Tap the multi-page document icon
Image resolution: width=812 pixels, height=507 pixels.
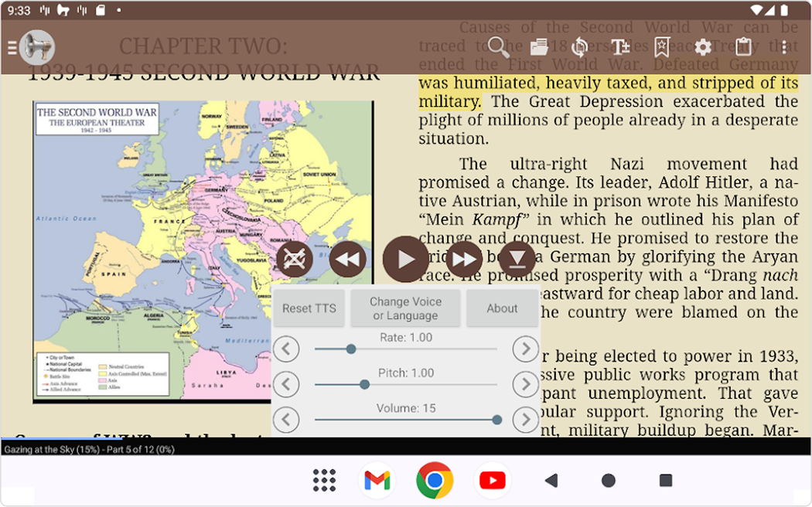(538, 47)
